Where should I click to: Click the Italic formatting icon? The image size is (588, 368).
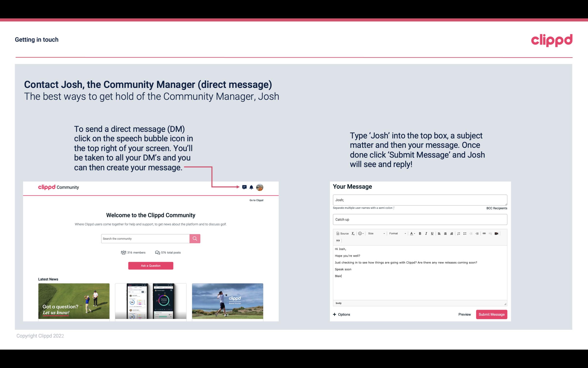pos(426,233)
